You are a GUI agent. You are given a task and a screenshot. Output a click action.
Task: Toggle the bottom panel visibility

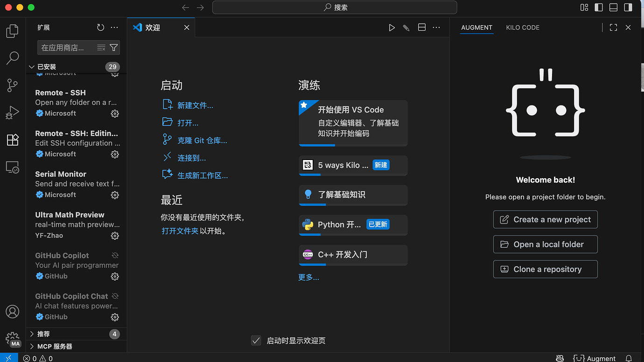(614, 7)
